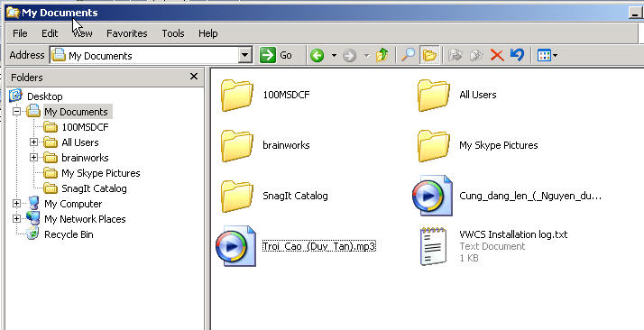Select My Skype Pictures folder icon in file pane
The image size is (644, 330).
point(434,146)
